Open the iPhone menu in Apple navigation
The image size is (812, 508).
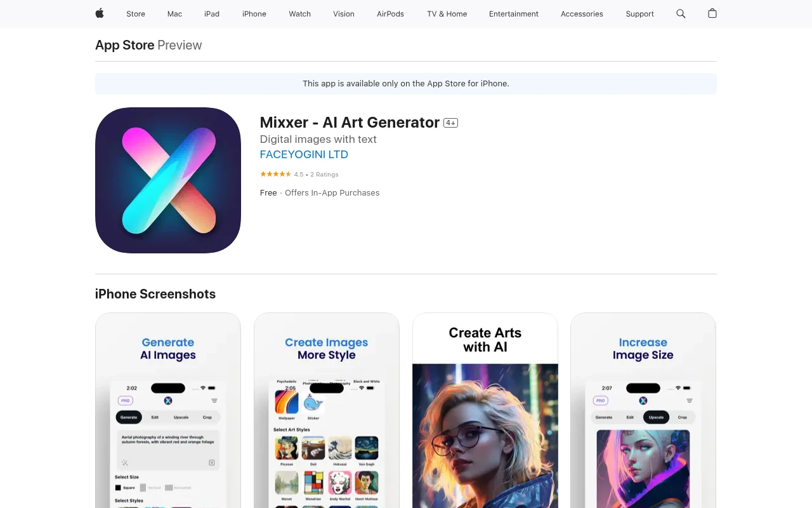[x=254, y=14]
